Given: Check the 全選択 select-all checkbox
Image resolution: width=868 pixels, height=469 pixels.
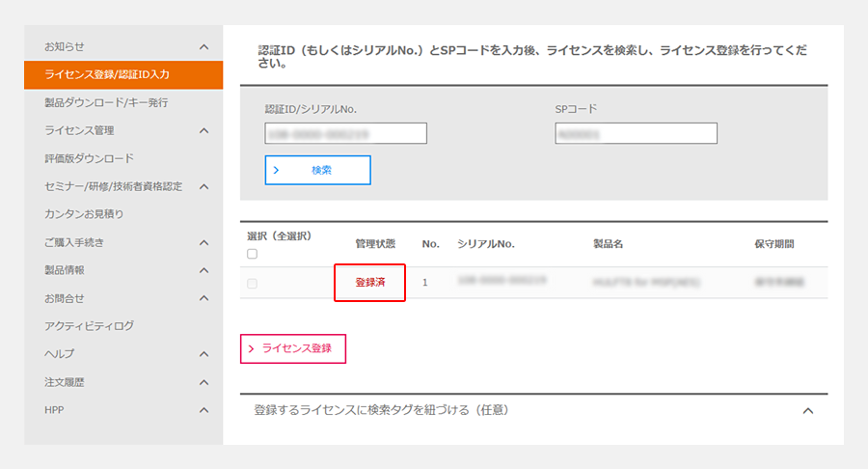Looking at the screenshot, I should click(252, 255).
